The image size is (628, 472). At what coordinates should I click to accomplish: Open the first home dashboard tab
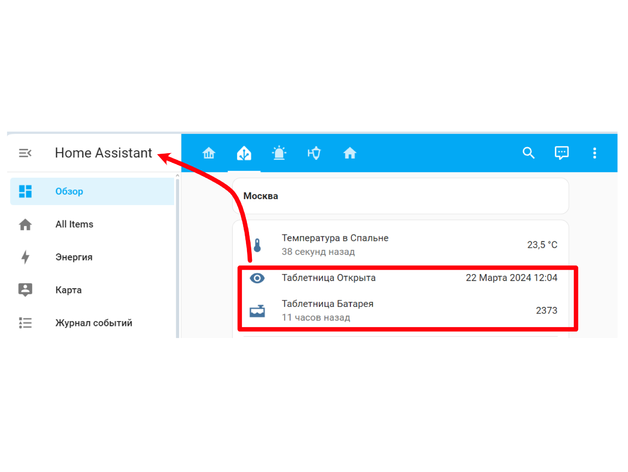(x=209, y=153)
